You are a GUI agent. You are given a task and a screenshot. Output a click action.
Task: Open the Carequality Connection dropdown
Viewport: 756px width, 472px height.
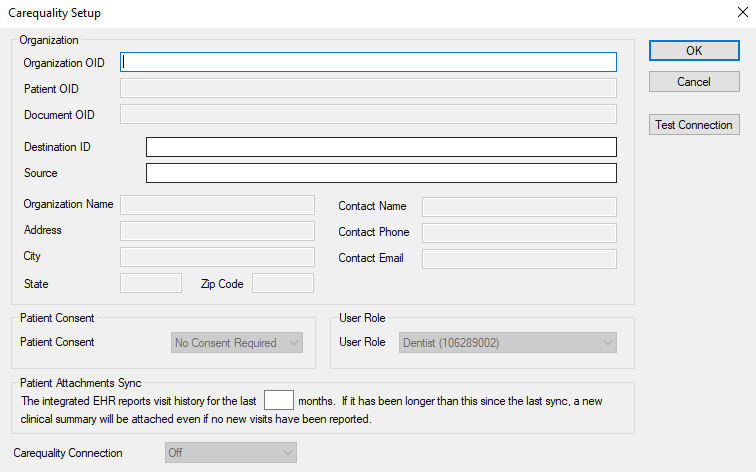click(230, 453)
